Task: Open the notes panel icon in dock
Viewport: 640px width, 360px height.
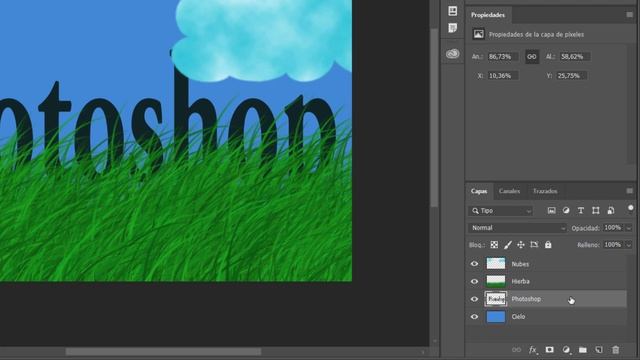Action: pos(452,28)
